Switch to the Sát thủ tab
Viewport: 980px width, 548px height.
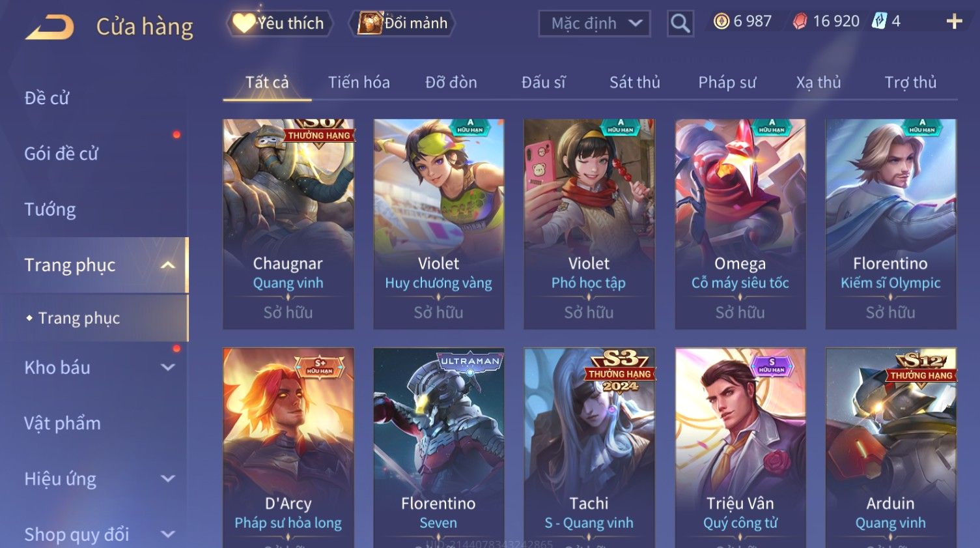coord(634,83)
